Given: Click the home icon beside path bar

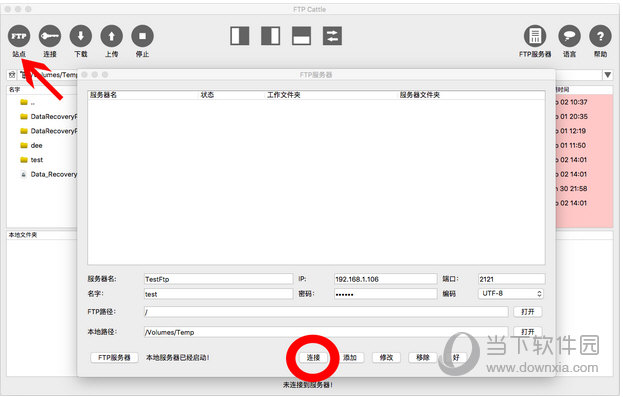Looking at the screenshot, I should coord(12,74).
